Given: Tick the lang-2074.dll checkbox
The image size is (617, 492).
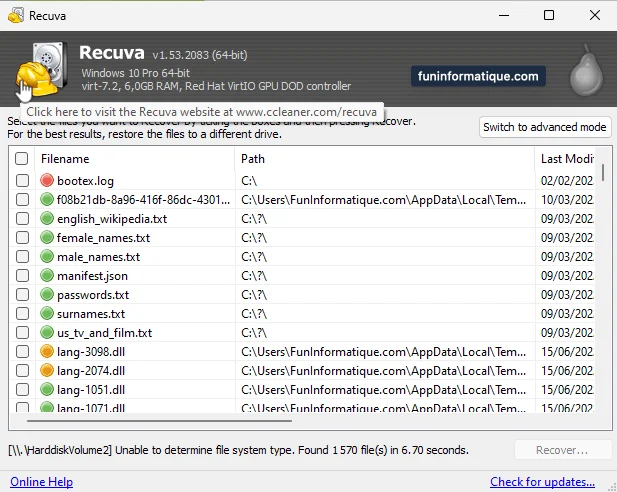Looking at the screenshot, I should click(22, 370).
